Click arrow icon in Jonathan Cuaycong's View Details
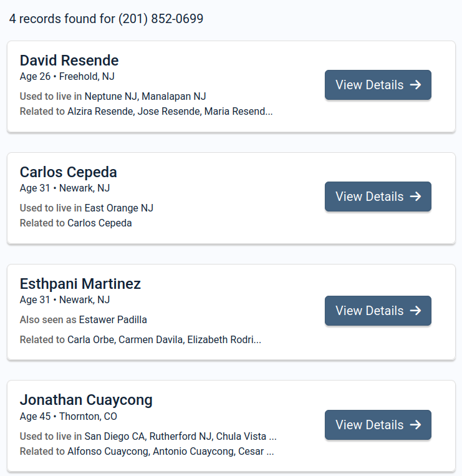Image resolution: width=462 pixels, height=476 pixels. [x=415, y=425]
